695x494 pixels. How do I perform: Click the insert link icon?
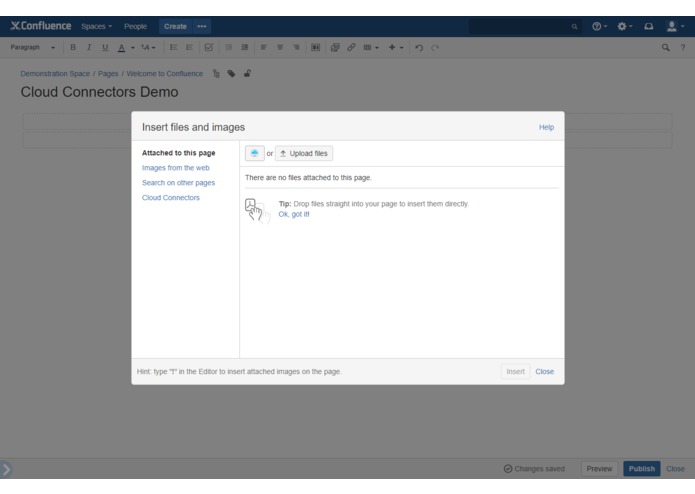coord(351,47)
